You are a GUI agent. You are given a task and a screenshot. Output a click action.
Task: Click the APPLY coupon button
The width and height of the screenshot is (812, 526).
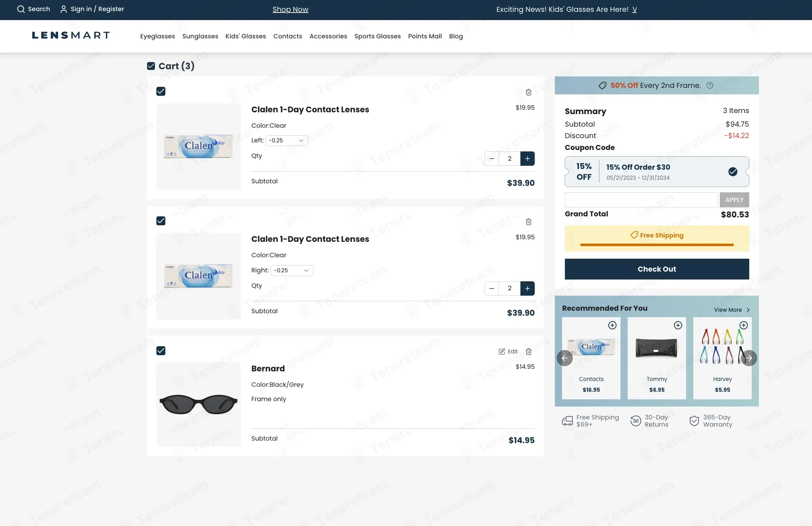pyautogui.click(x=734, y=200)
